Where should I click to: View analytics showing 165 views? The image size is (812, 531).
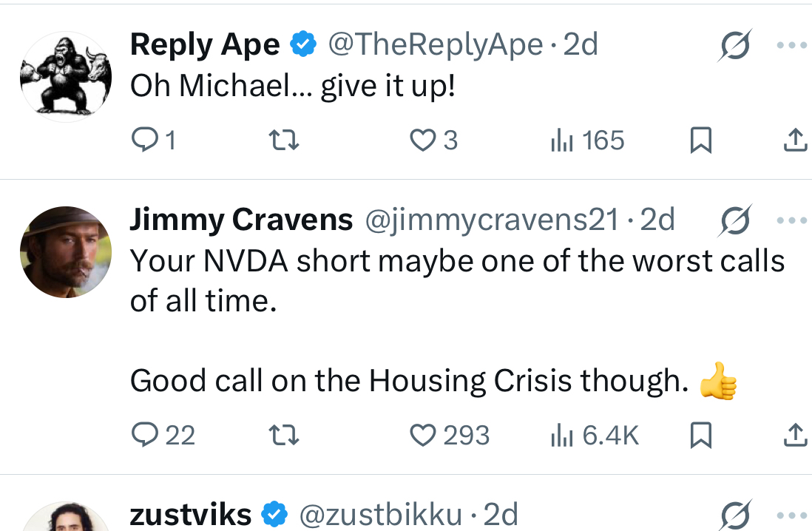[x=587, y=140]
